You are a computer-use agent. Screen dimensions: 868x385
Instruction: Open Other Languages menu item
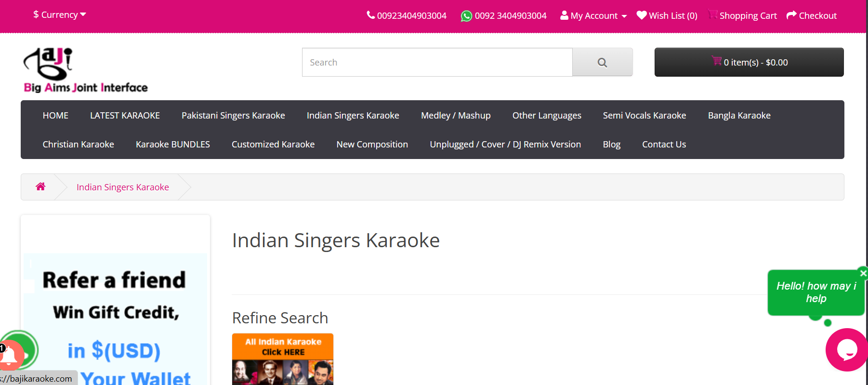547,116
